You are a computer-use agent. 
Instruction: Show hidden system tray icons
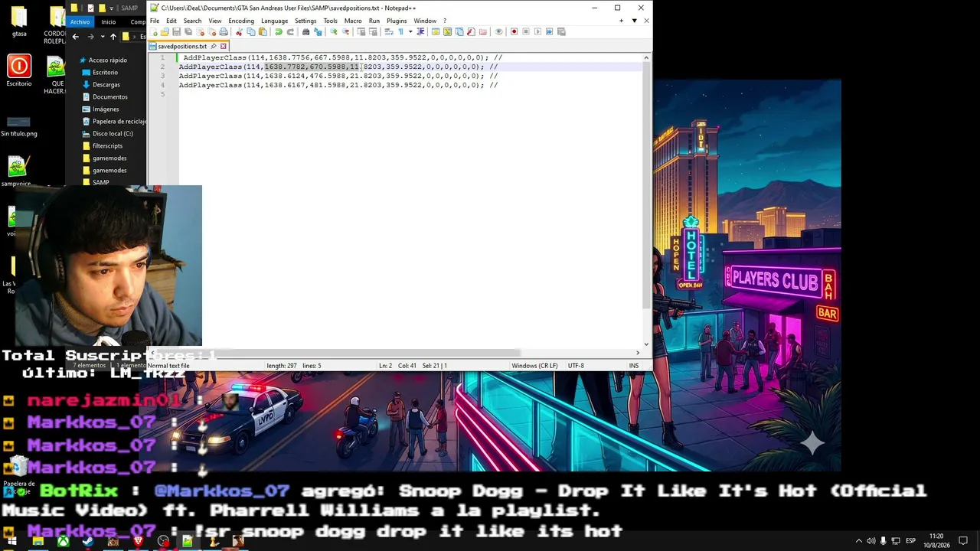858,541
